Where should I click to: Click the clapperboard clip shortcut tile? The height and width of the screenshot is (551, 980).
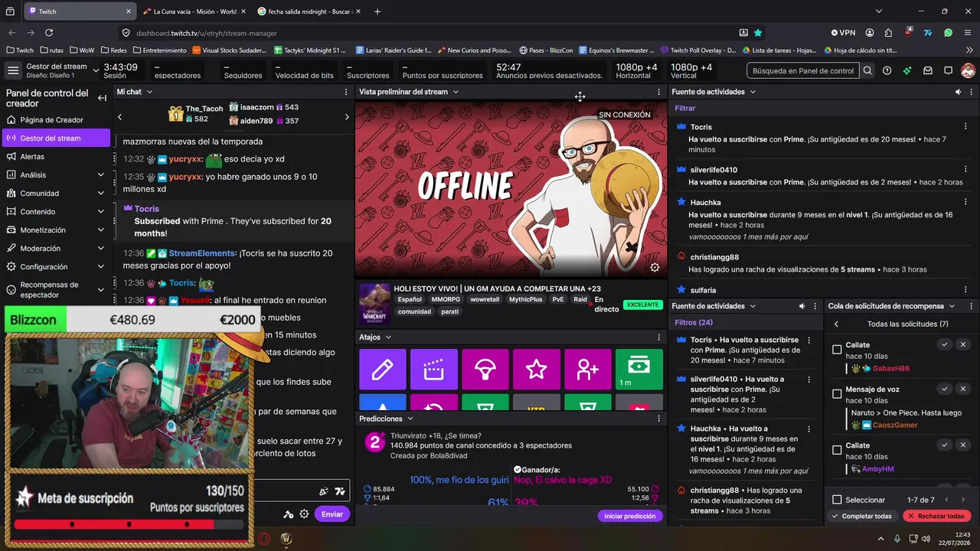(x=434, y=370)
